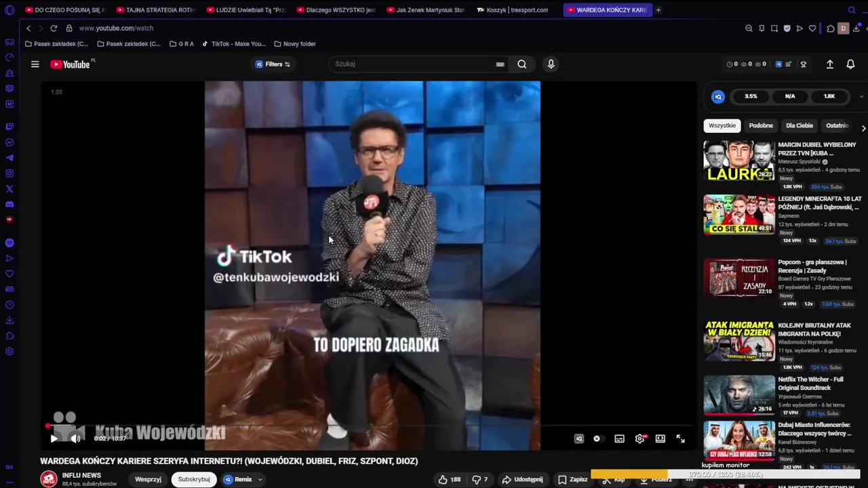Select the Podobne chip
Viewport: 868px width, 488px height.
[761, 125]
